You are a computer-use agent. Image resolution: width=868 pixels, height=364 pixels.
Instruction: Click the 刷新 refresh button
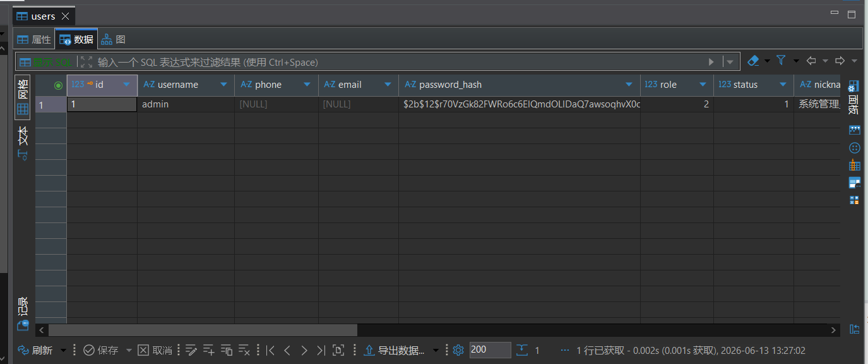pyautogui.click(x=35, y=350)
